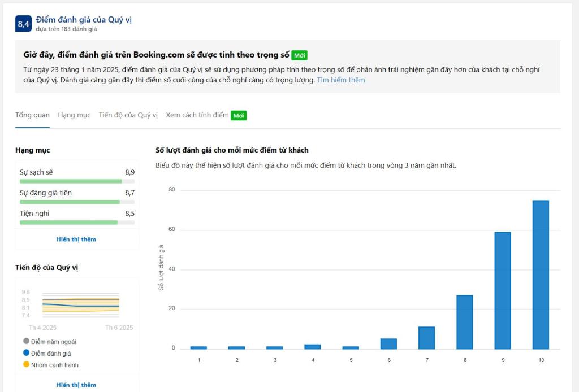Screen dimensions: 579x392
Task: Switch to the 'Tổng quan' tab
Action: pyautogui.click(x=32, y=115)
